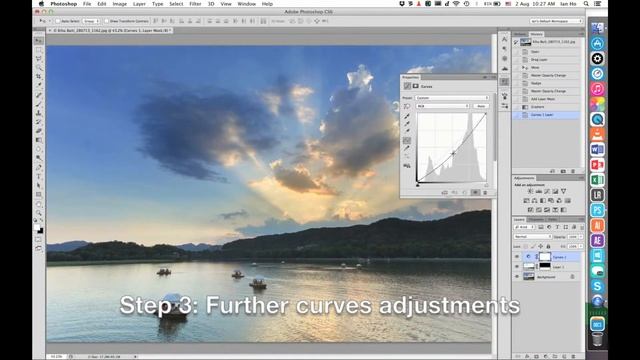640x360 pixels.
Task: Open the Curves Preset dropdown
Action: tap(452, 98)
